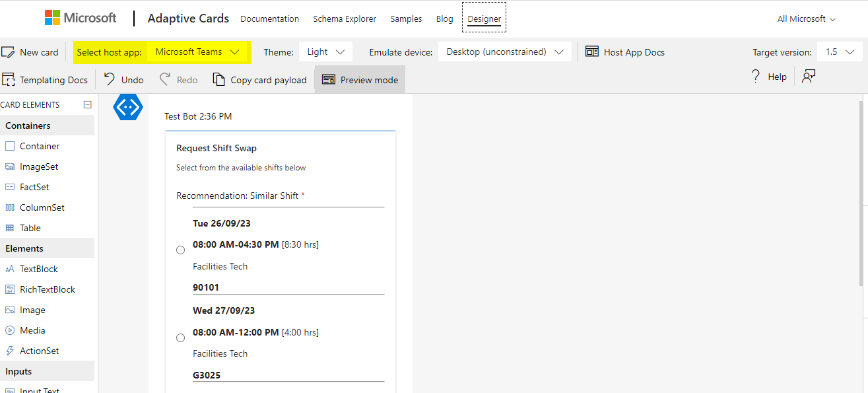Select the Wed 27/09/23 shift radio button
The width and height of the screenshot is (868, 393).
pos(180,338)
